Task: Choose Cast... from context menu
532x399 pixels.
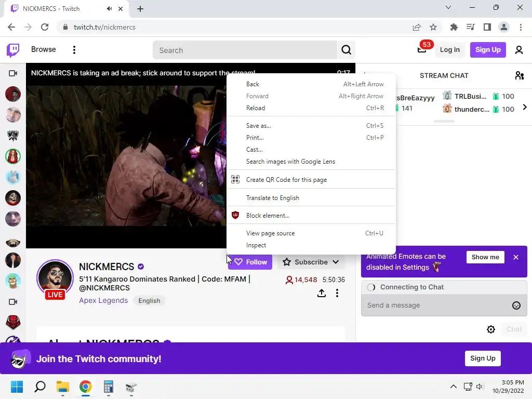Action: click(x=311, y=150)
